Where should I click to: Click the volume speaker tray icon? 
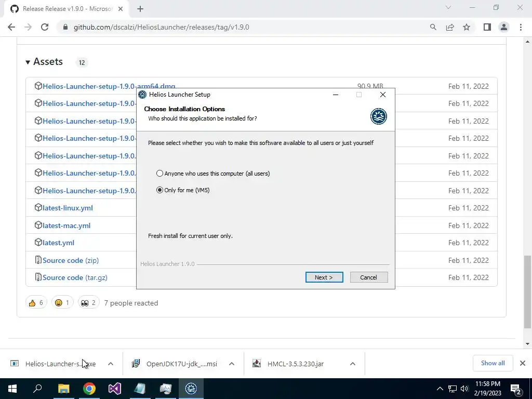464,389
